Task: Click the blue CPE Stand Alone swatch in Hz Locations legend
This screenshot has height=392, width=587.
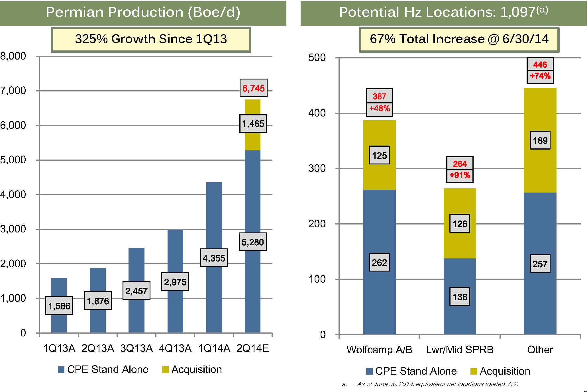Action: click(369, 371)
